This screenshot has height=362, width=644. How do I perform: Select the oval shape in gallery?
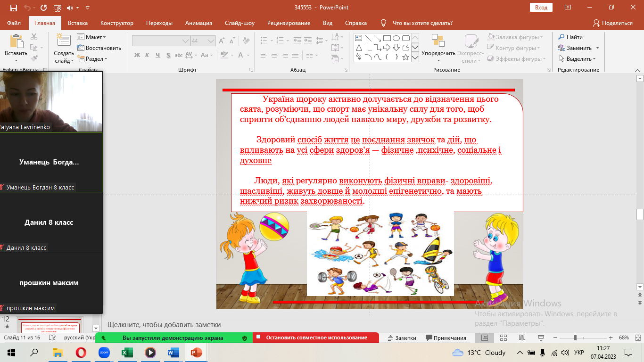396,38
